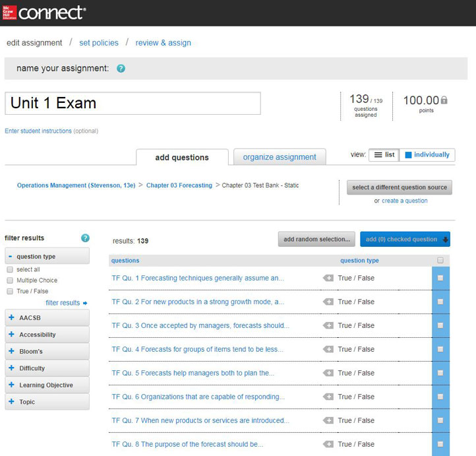This screenshot has width=476, height=456.
Task: Click the help icon next to filter results
Action: 85,238
